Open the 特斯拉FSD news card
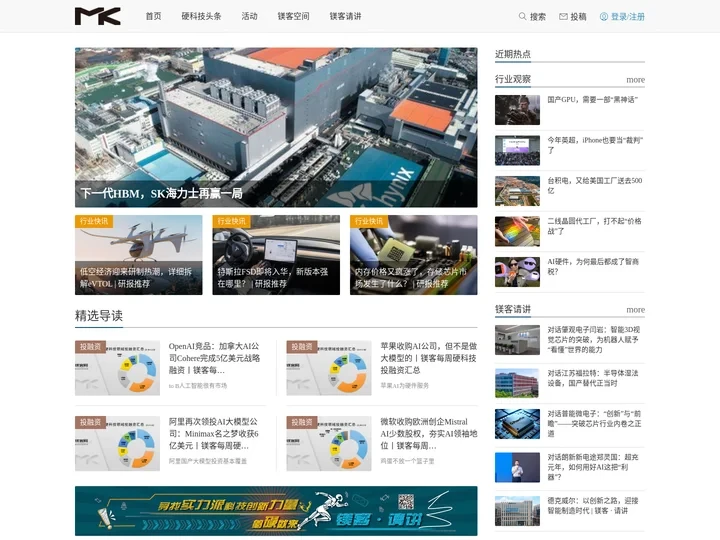Image resolution: width=720 pixels, height=540 pixels. pyautogui.click(x=276, y=255)
